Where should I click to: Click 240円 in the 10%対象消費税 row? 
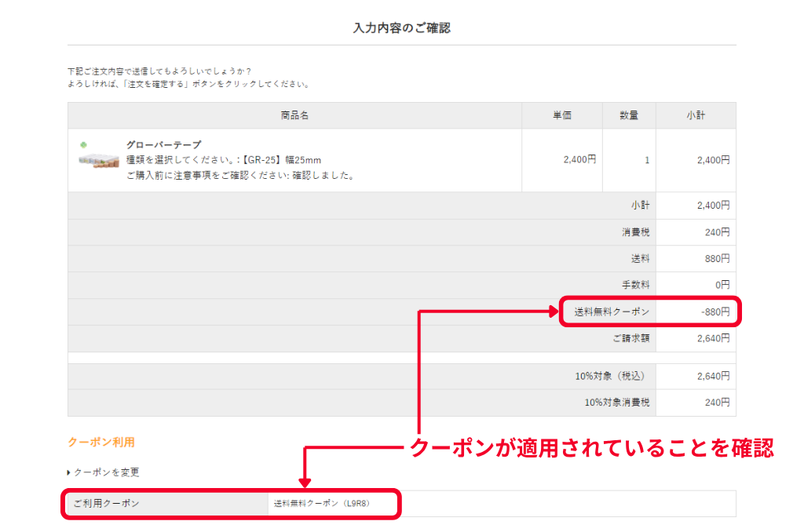pyautogui.click(x=718, y=403)
